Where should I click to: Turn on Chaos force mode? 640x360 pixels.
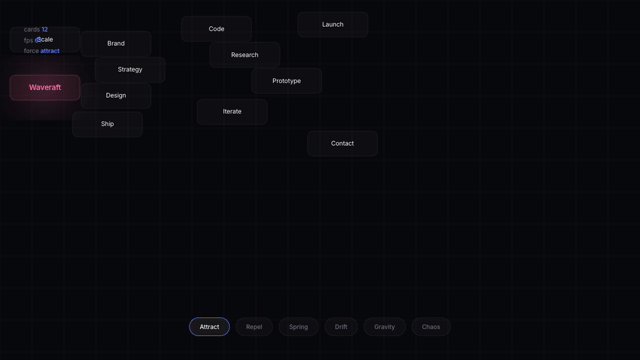[x=431, y=327]
